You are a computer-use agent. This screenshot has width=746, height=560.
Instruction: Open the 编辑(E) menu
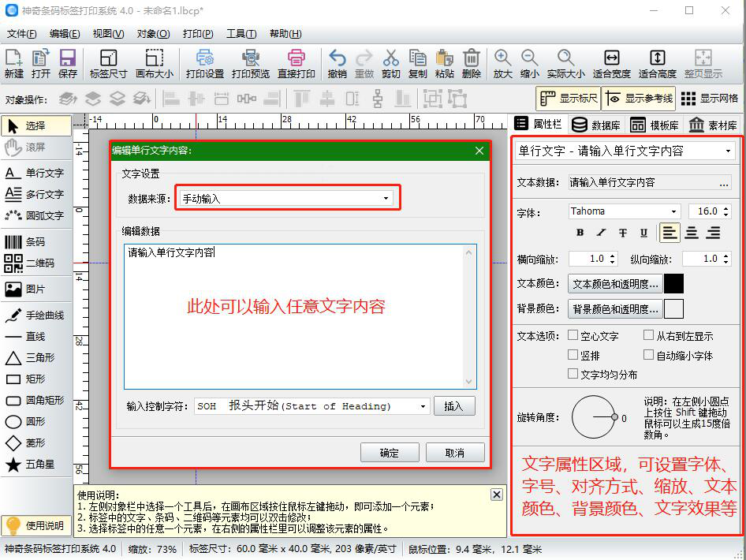point(65,34)
